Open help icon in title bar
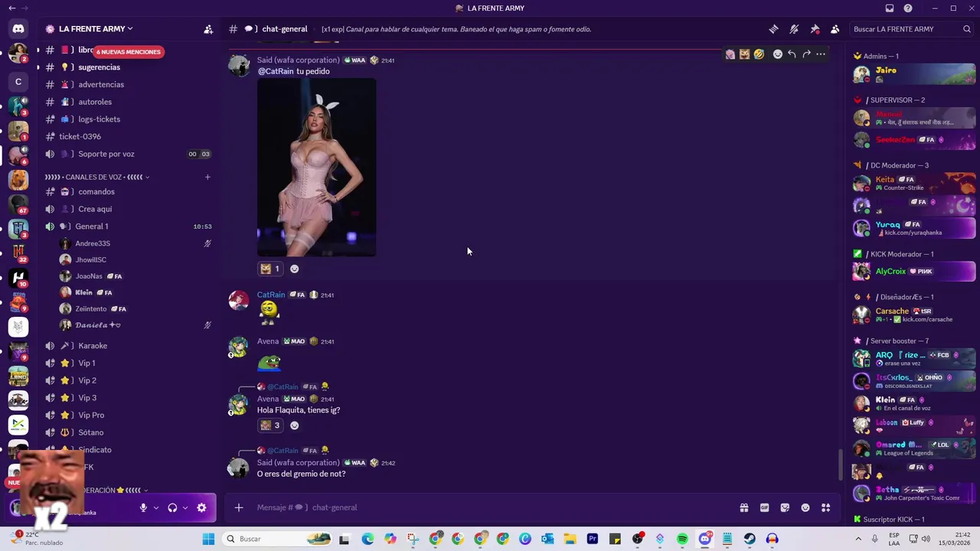 pyautogui.click(x=908, y=8)
